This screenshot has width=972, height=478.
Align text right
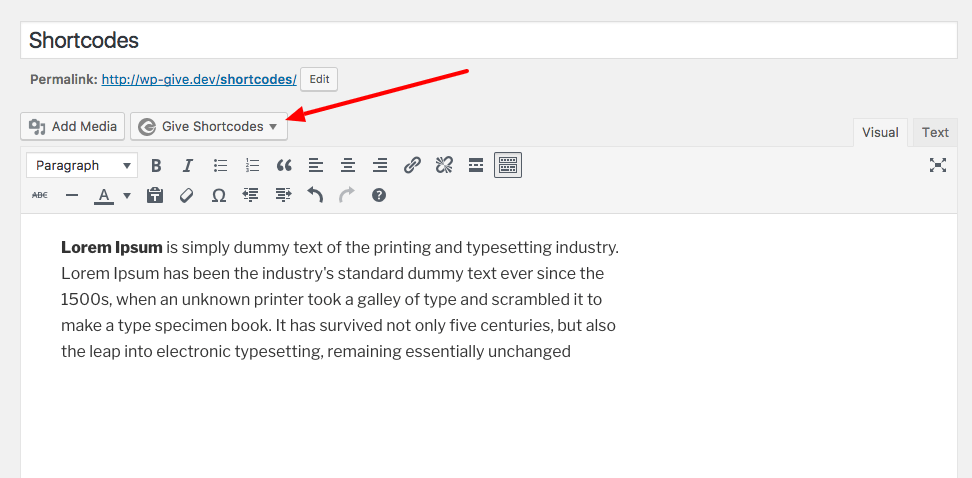(379, 166)
